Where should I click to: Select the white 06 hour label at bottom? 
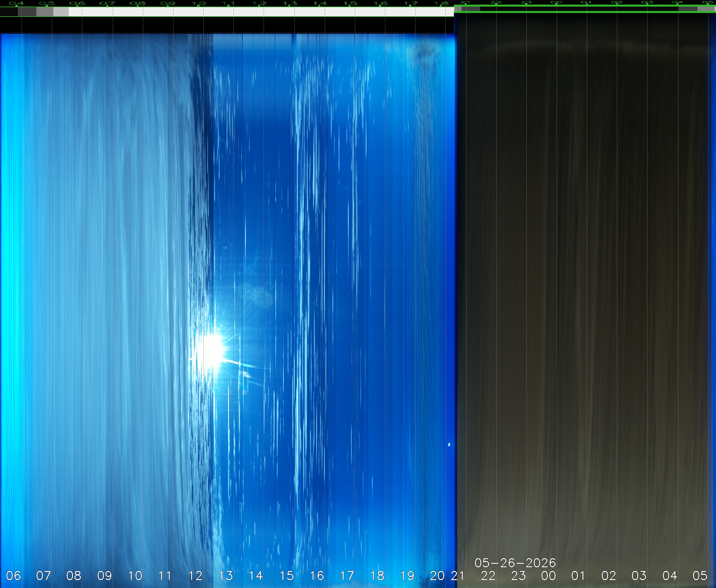click(14, 575)
